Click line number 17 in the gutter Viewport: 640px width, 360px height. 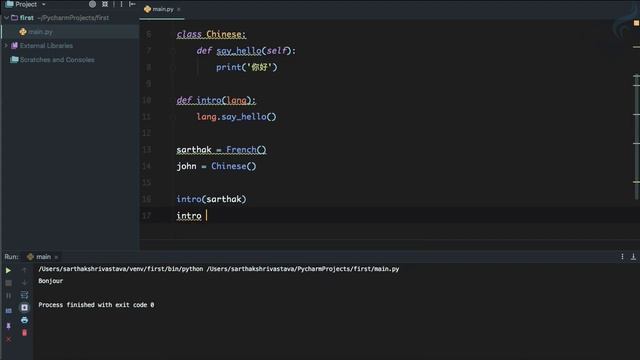click(x=147, y=216)
